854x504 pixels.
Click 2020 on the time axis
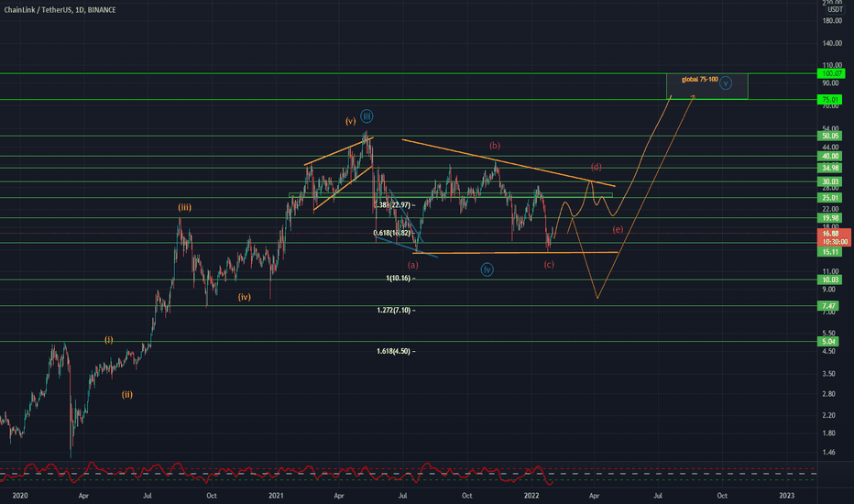coord(19,496)
